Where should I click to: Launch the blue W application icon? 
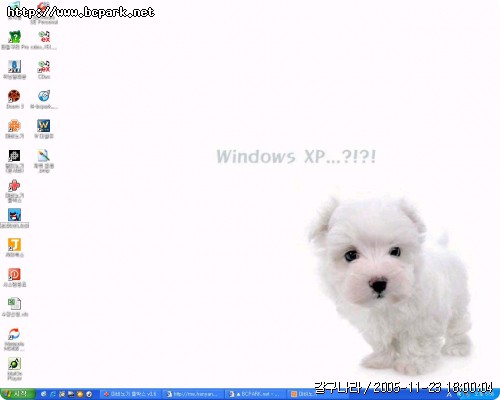[44, 126]
